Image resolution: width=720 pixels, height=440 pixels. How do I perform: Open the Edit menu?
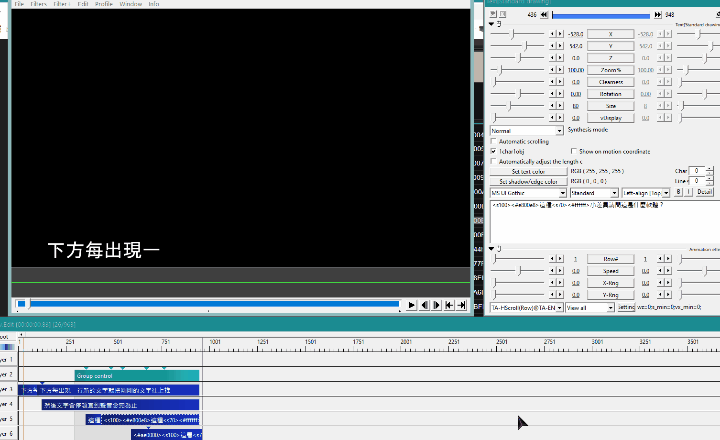tap(83, 4)
